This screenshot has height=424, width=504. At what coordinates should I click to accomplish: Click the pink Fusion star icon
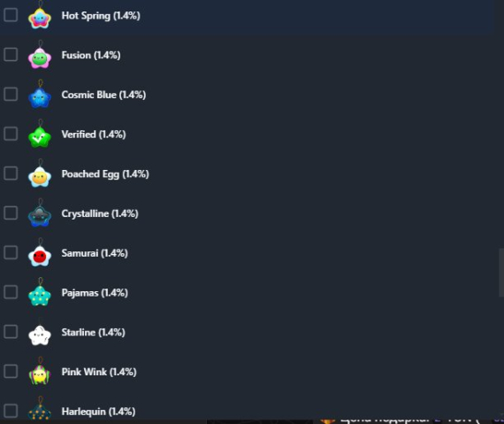coord(40,58)
